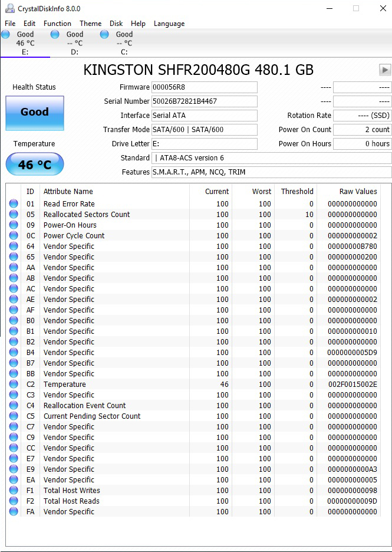Image resolution: width=392 pixels, height=552 pixels.
Task: Click the Rotation Rate value field
Action: pos(362,116)
